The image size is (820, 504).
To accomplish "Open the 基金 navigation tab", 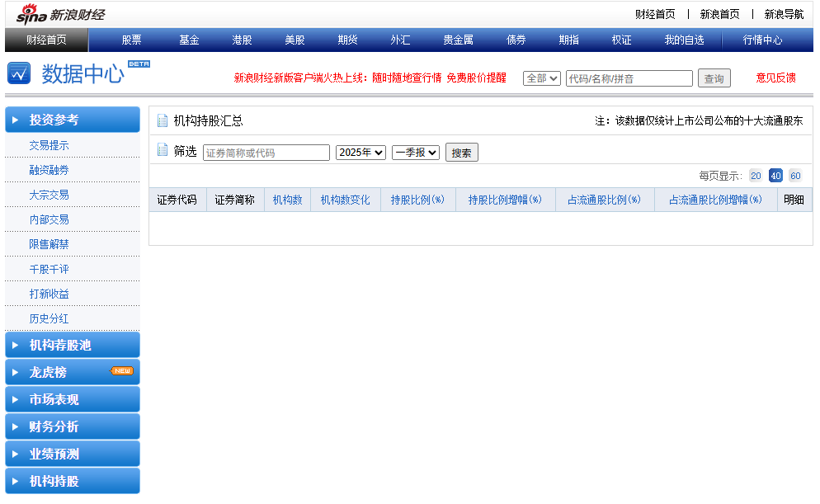I will [x=189, y=40].
